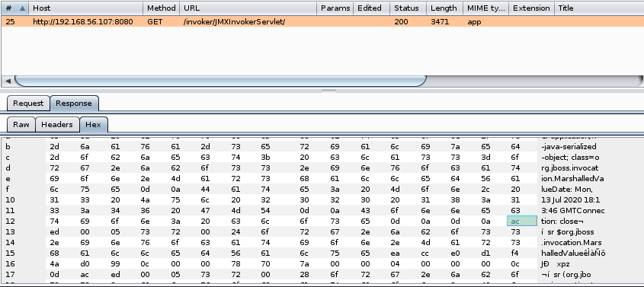Click hex byte 56 in row e
This screenshot has width=644, height=287.
[486, 179]
